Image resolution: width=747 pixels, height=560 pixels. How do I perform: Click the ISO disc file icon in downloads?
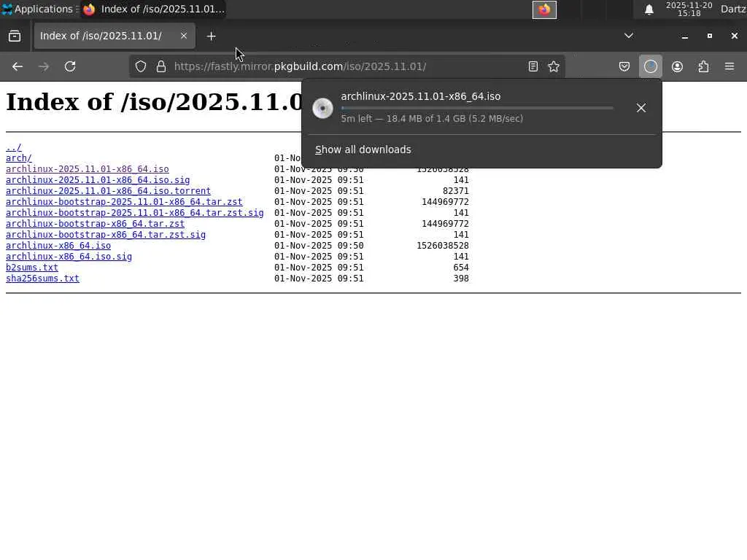pyautogui.click(x=322, y=108)
